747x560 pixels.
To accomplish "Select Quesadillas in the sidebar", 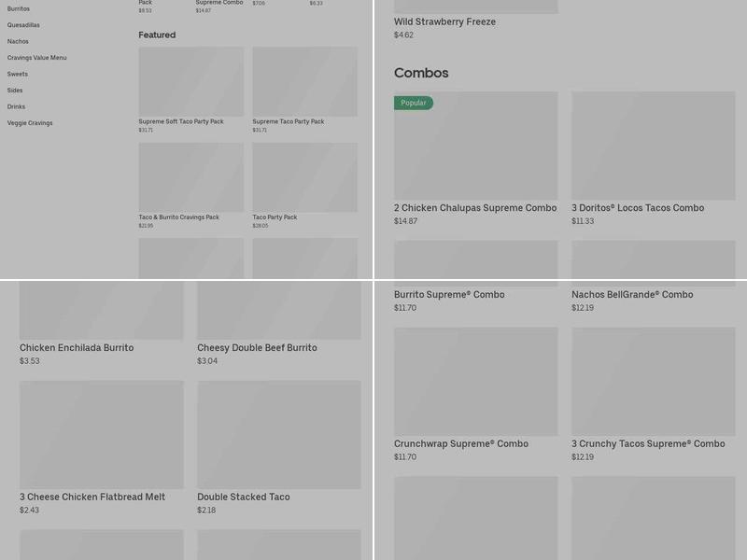I will [23, 25].
